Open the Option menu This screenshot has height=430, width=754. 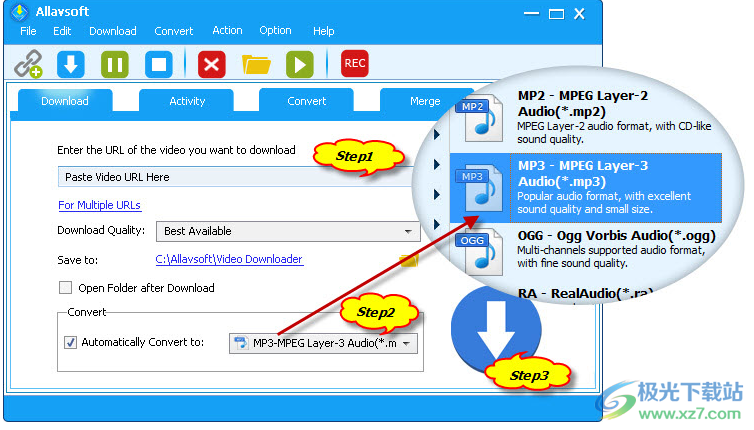tap(275, 31)
